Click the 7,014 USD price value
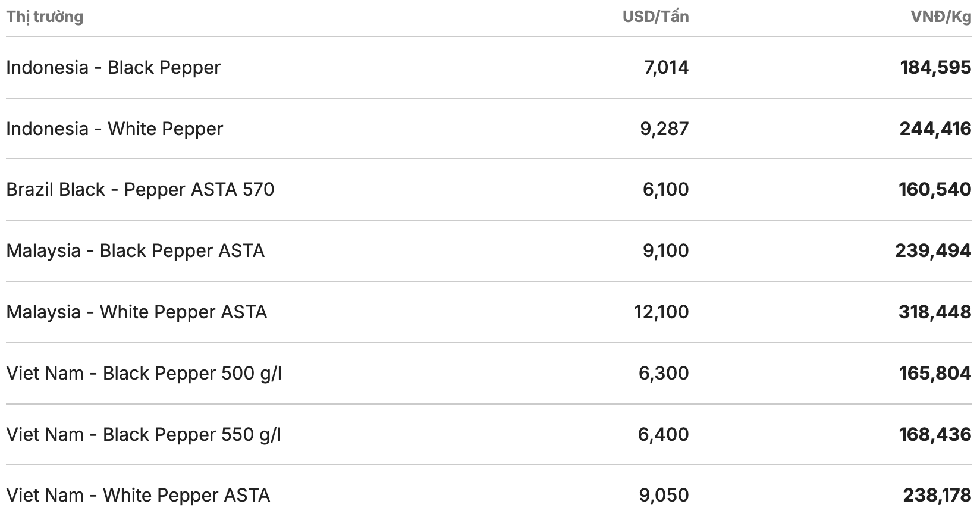 (666, 68)
